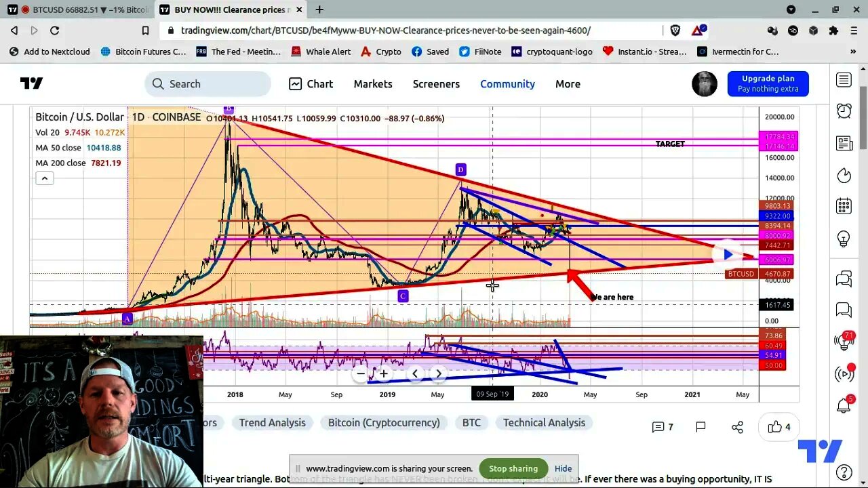Screen dimensions: 868x488
Task: Collapse the indicator legend chevron
Action: (x=44, y=178)
